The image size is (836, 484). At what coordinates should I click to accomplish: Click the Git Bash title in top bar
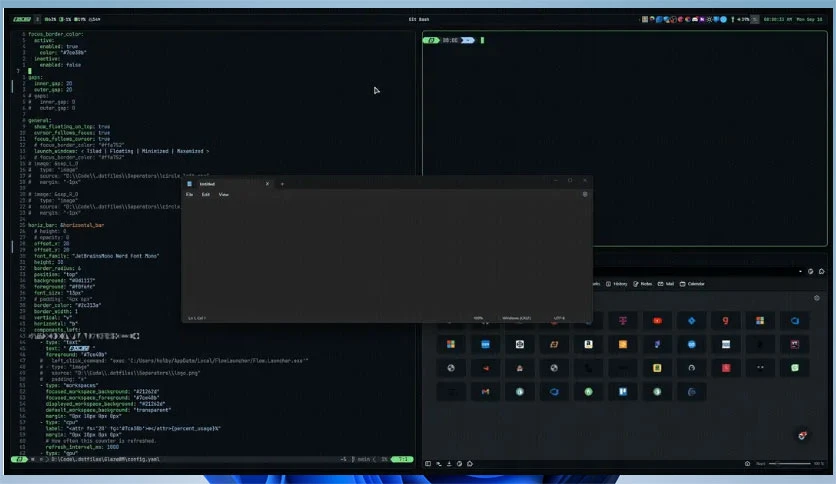click(419, 19)
